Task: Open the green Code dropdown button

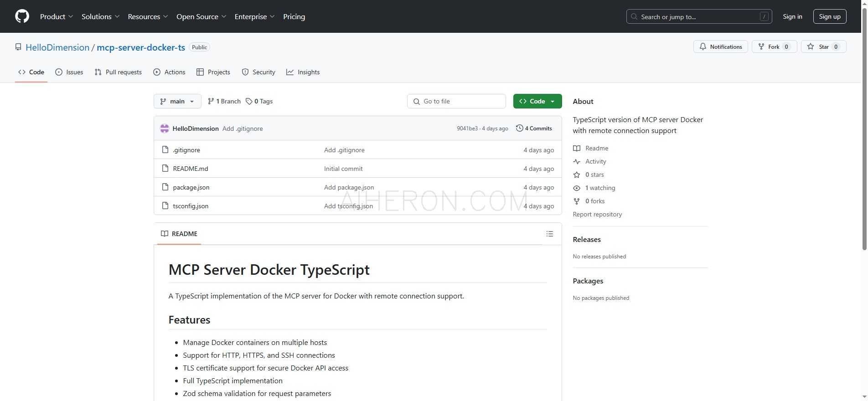Action: point(537,101)
